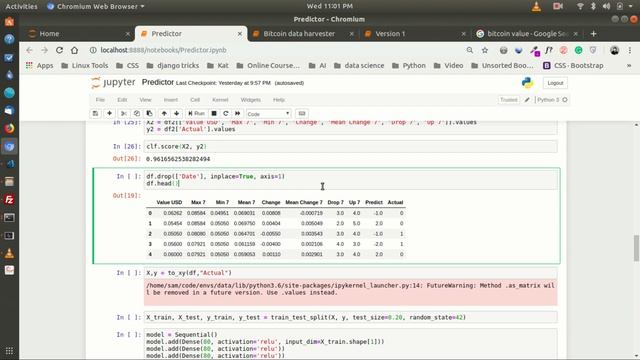Screen dimensions: 640x360
Task: Click the Logout button
Action: 555,83
